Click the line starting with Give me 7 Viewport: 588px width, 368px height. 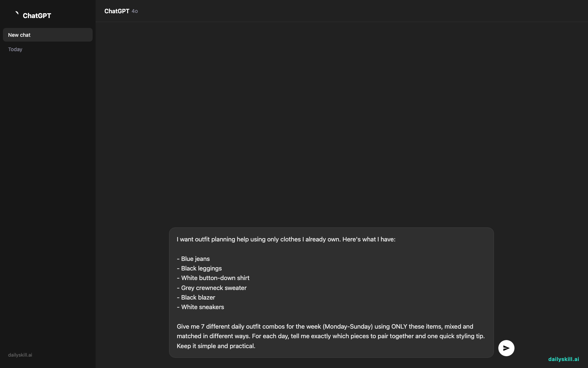pyautogui.click(x=325, y=326)
